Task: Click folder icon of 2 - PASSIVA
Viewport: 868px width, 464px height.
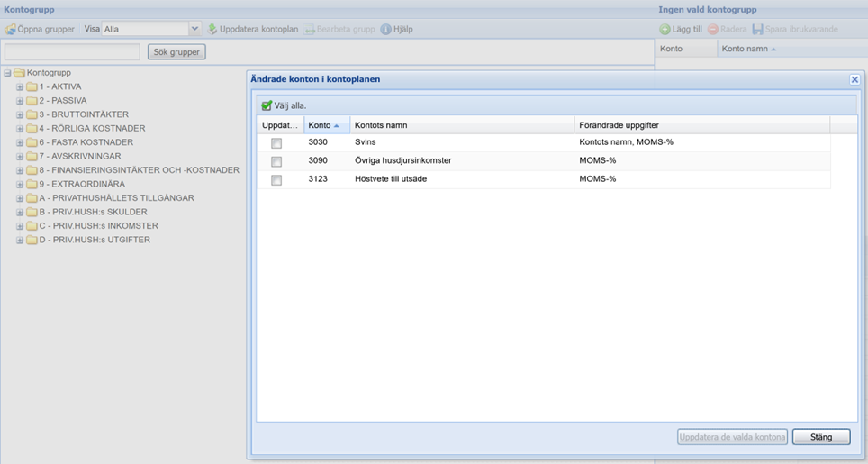Action: coord(32,100)
